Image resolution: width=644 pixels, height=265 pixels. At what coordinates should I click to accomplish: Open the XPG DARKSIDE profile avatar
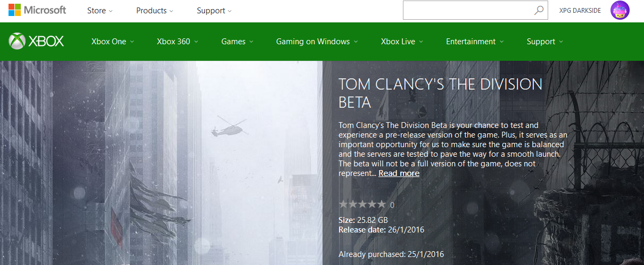[x=620, y=10]
